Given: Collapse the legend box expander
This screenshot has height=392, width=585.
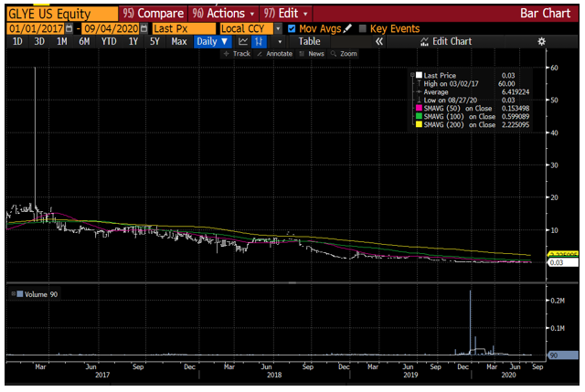Looking at the screenshot, I should [x=412, y=75].
